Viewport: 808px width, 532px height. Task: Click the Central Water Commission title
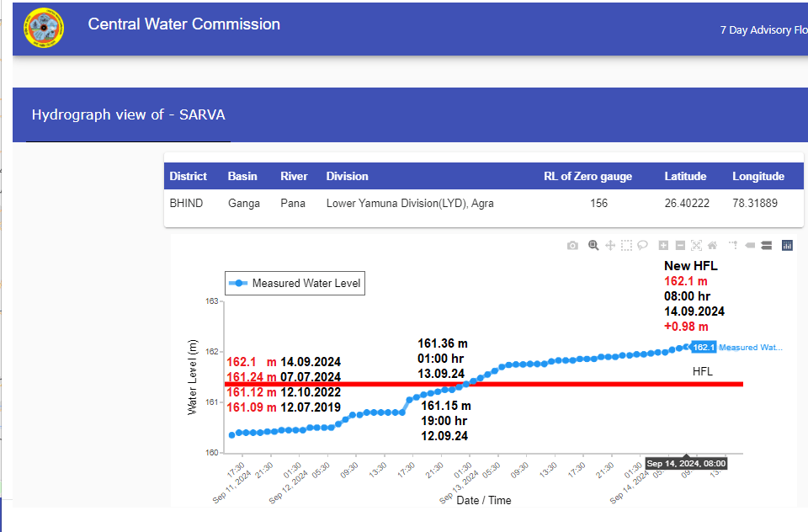[183, 24]
